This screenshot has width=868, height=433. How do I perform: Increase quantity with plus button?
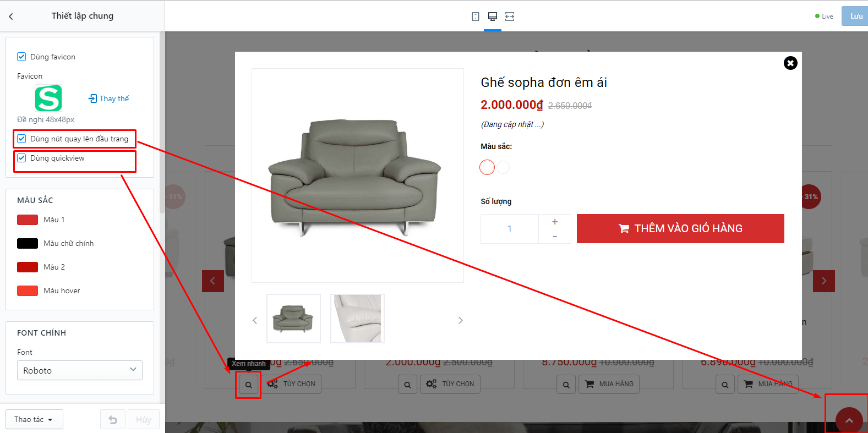click(x=555, y=222)
